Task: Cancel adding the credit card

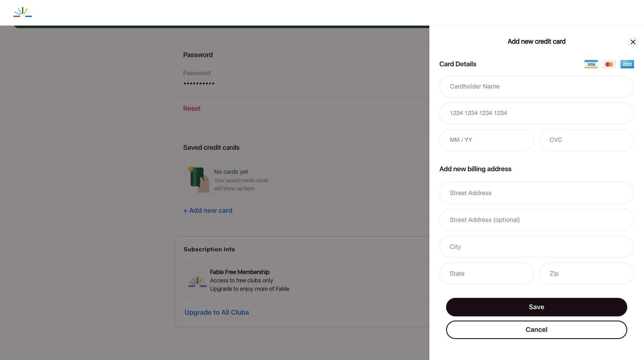Action: coord(536,330)
